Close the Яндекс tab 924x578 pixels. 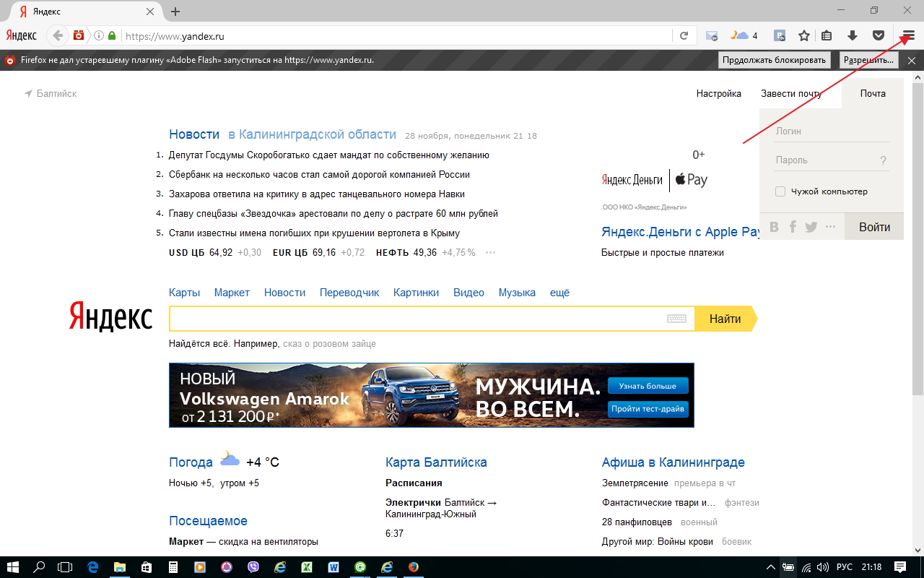[150, 12]
